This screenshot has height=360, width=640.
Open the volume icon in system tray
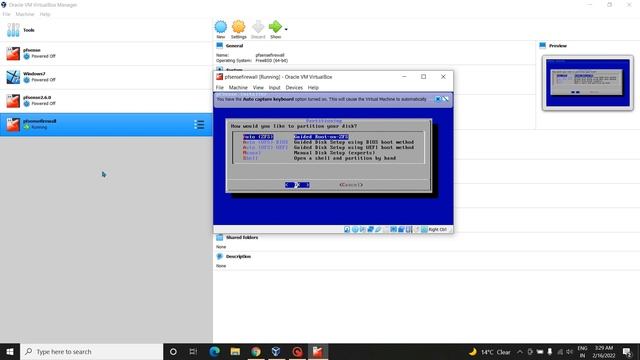click(569, 352)
